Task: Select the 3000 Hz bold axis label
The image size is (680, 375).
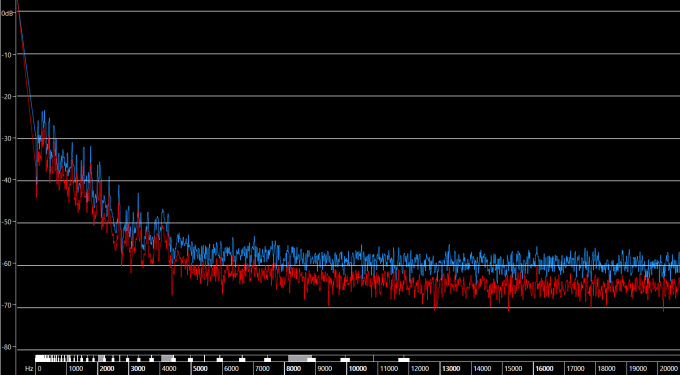Action: [138, 369]
